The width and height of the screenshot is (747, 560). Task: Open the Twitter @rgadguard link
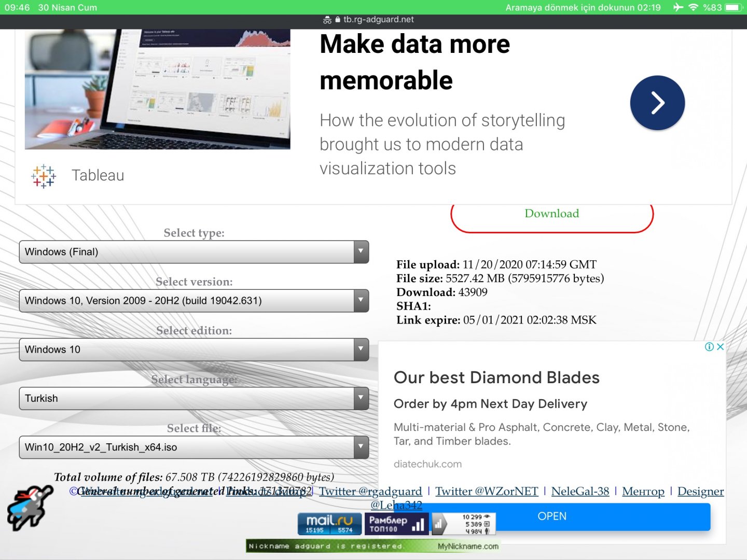pyautogui.click(x=370, y=492)
